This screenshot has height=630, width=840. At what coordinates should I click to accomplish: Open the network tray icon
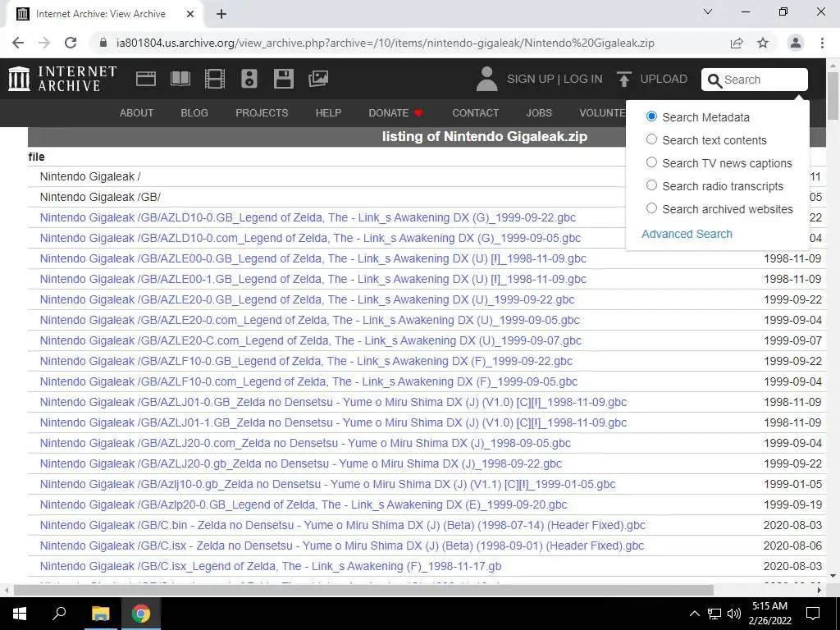click(x=714, y=614)
